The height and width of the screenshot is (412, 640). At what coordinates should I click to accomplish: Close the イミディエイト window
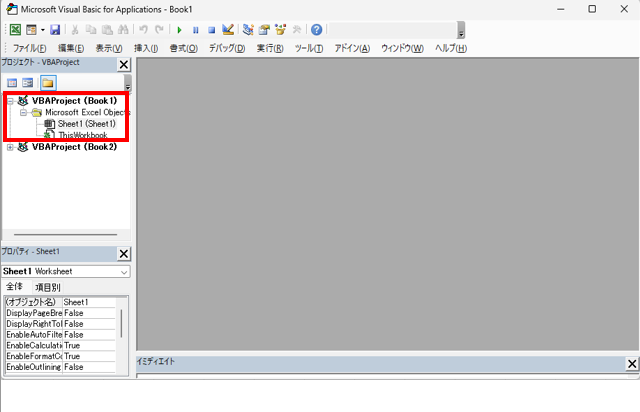[x=632, y=363]
